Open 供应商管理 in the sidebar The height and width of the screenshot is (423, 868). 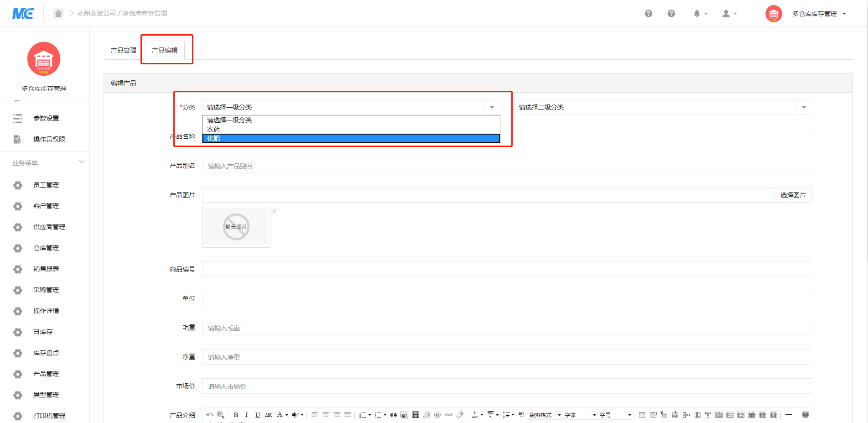(x=49, y=227)
